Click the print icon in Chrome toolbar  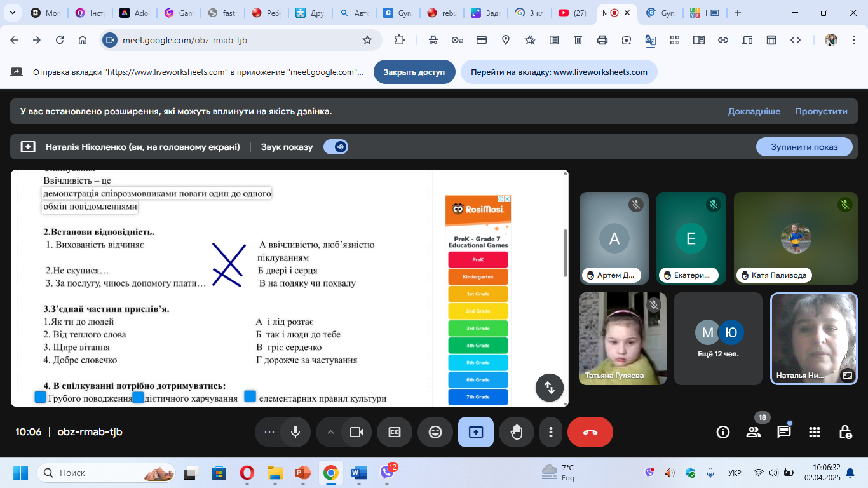[602, 40]
